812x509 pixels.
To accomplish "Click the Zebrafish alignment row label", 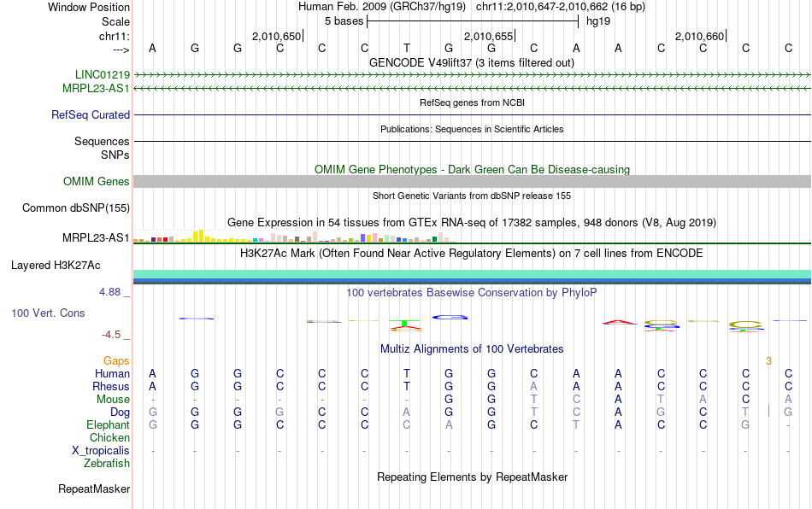I will click(x=106, y=464).
